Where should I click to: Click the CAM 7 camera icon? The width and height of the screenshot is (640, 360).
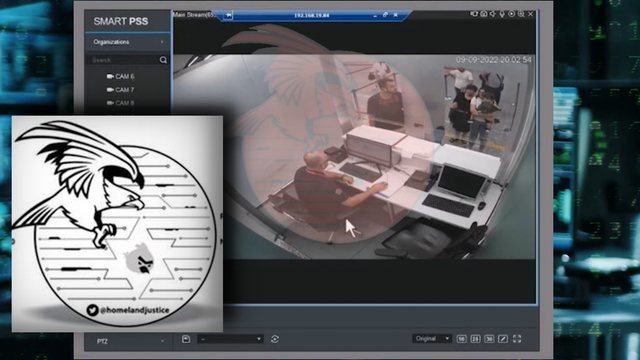[110, 90]
